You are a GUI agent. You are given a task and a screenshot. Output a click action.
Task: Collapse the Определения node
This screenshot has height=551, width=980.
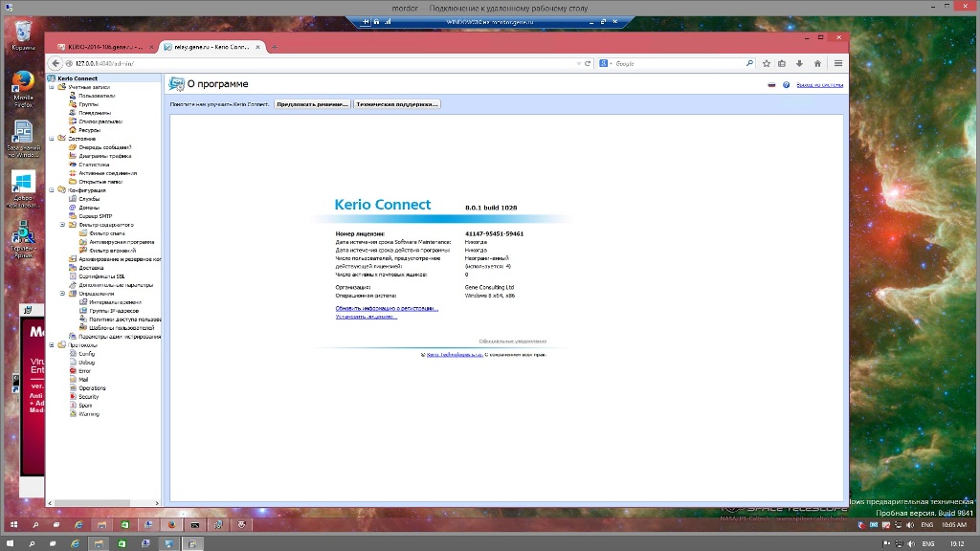click(x=62, y=294)
